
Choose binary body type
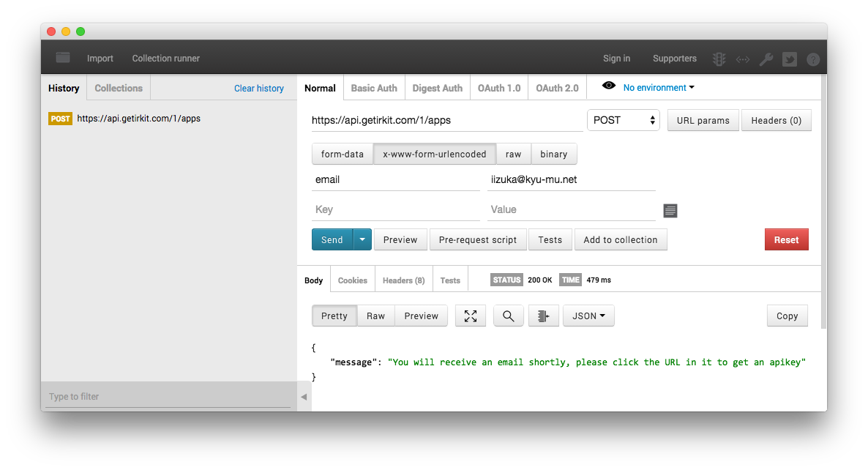pyautogui.click(x=554, y=154)
